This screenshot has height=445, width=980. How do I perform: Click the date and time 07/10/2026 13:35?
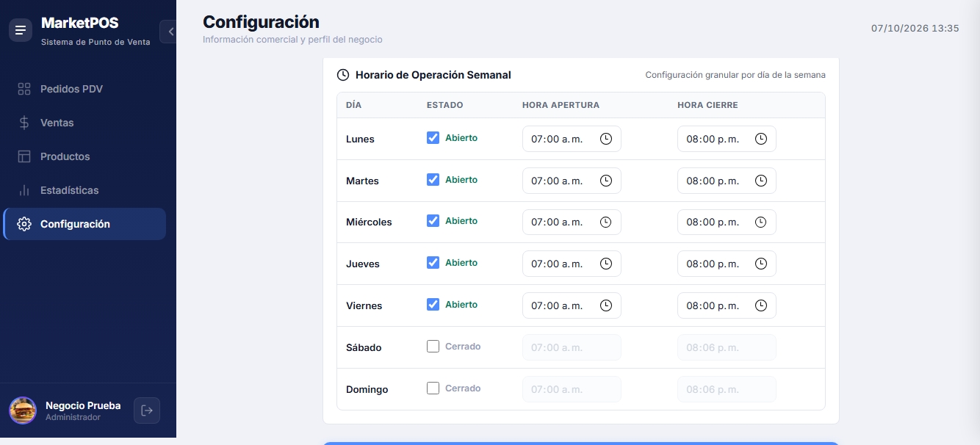pyautogui.click(x=915, y=29)
